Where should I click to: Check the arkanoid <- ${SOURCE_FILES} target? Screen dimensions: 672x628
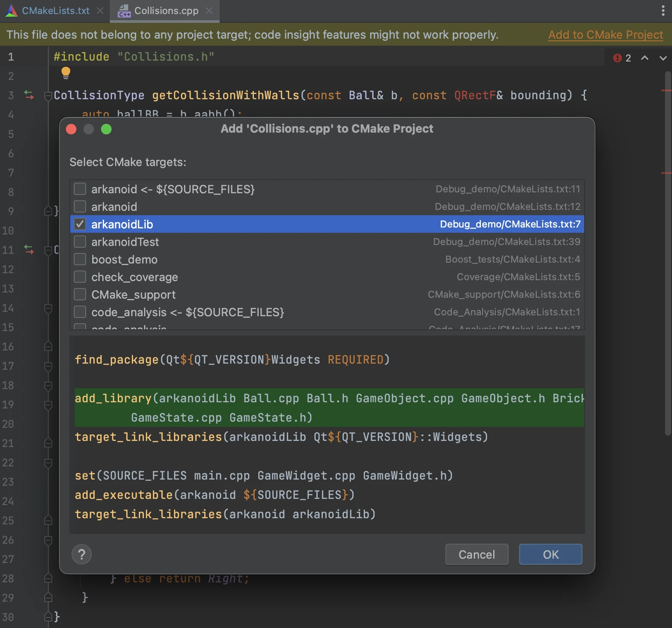[x=80, y=189]
